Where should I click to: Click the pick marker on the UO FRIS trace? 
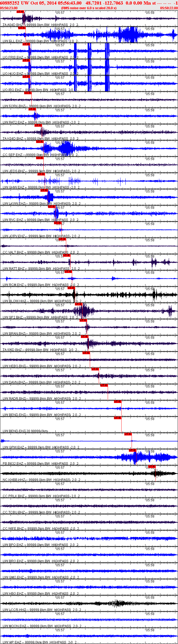coord(26,44)
